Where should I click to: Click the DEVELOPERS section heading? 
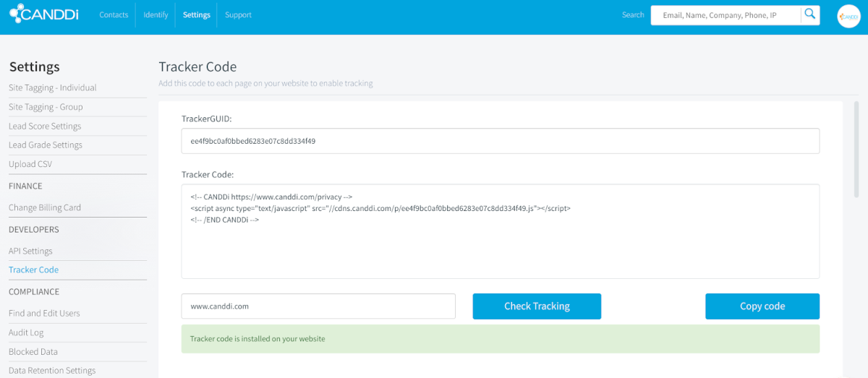coord(34,230)
